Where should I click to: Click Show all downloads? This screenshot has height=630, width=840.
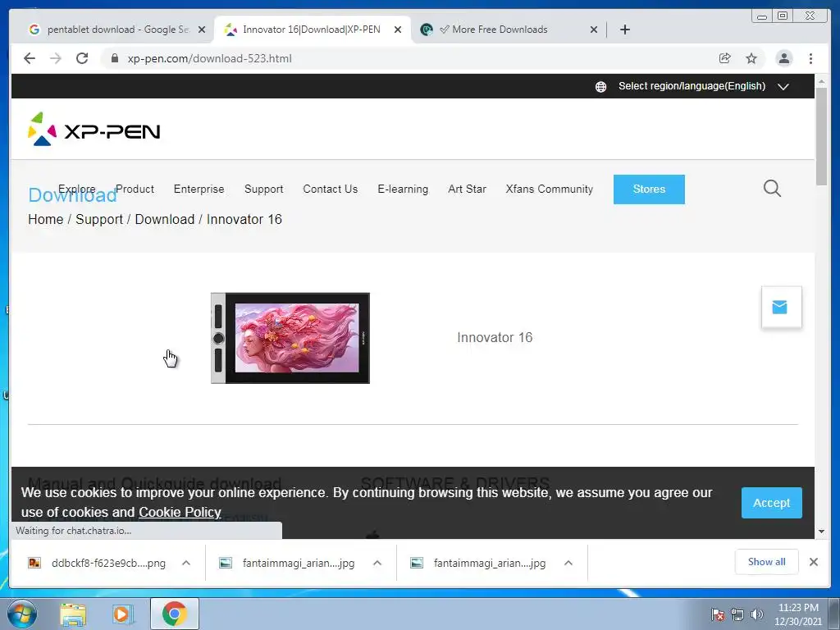(x=767, y=562)
